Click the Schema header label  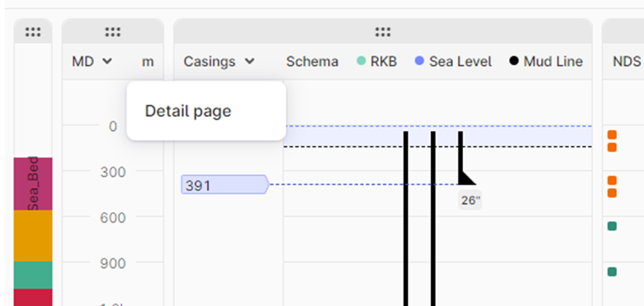[312, 61]
